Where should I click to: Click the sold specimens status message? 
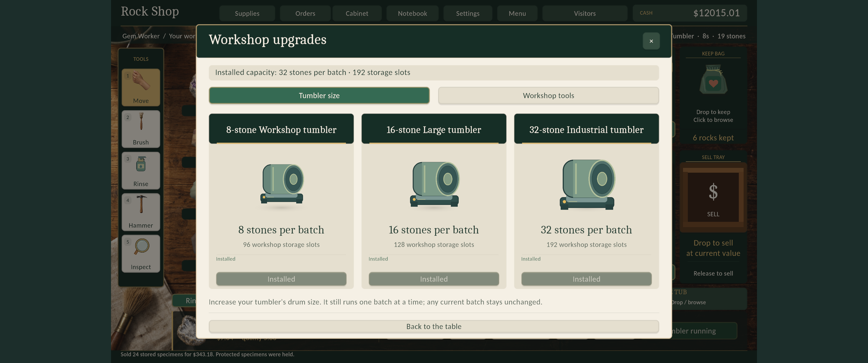coord(207,355)
